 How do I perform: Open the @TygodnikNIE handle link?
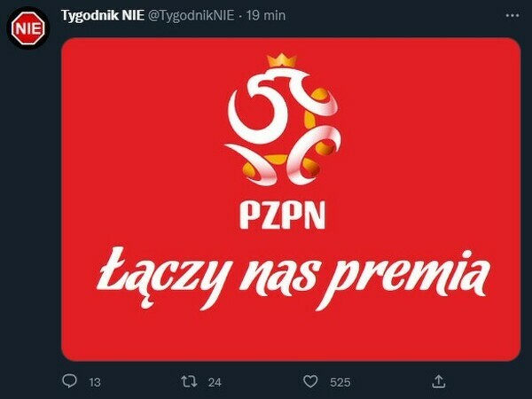click(192, 16)
